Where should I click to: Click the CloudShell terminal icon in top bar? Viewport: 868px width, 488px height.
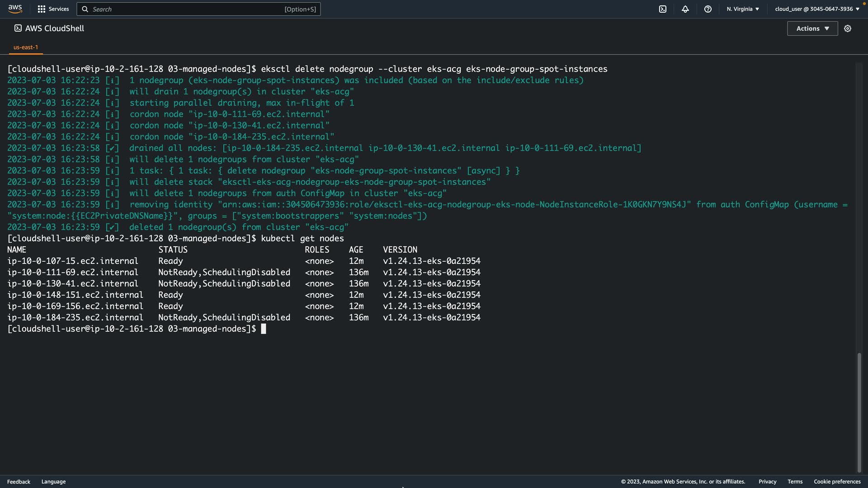663,9
